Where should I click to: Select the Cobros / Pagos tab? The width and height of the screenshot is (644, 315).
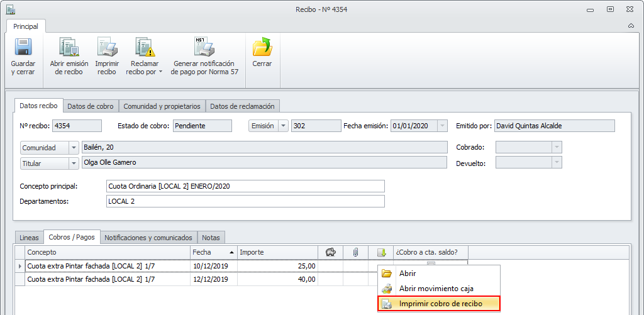(72, 237)
